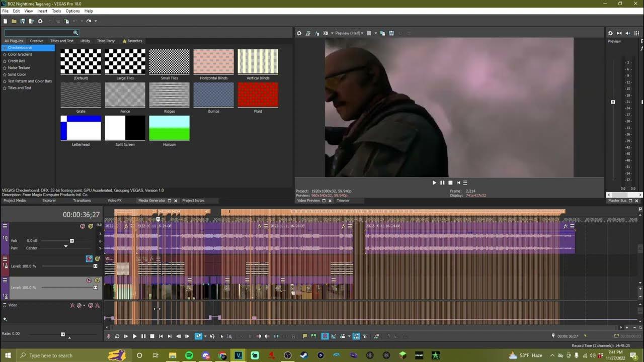Open Master Bus settings gear icon
Screen dimensions: 644x362
point(610,33)
